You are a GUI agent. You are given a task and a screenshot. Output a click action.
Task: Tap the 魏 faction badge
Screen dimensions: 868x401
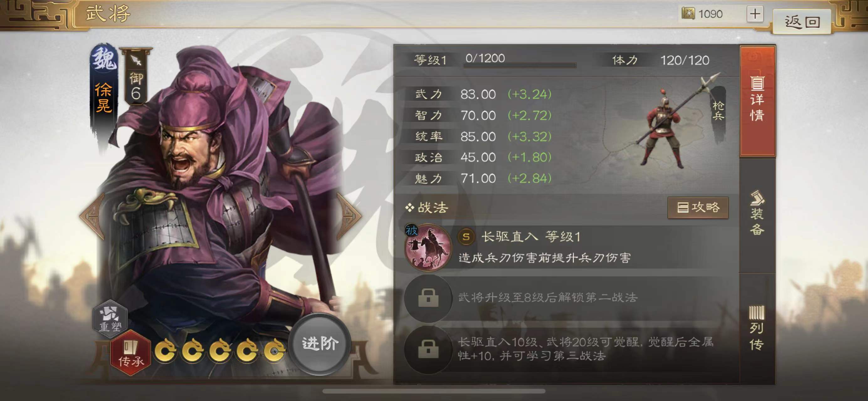(104, 59)
